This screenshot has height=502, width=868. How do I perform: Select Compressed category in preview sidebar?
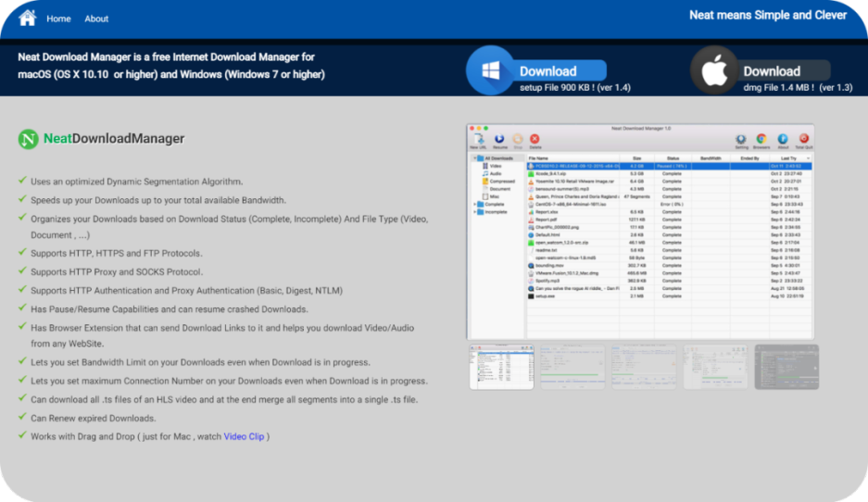click(x=498, y=181)
